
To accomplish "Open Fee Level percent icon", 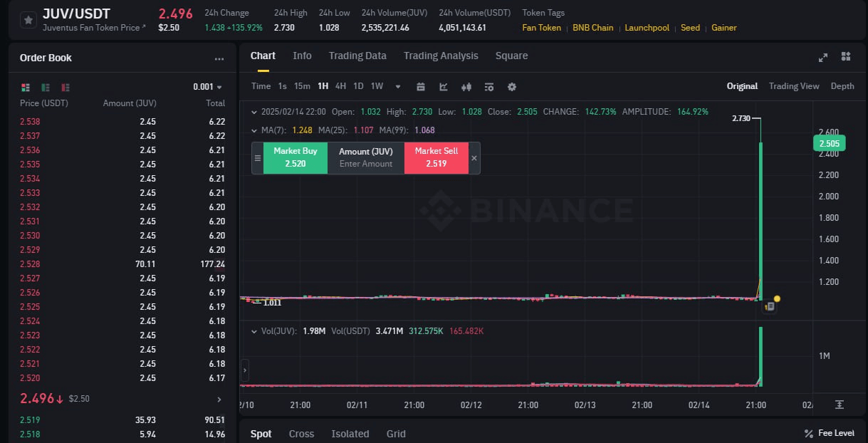I will [x=808, y=433].
